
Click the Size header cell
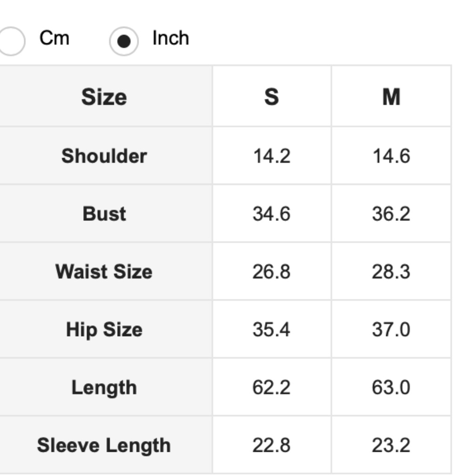click(x=104, y=97)
